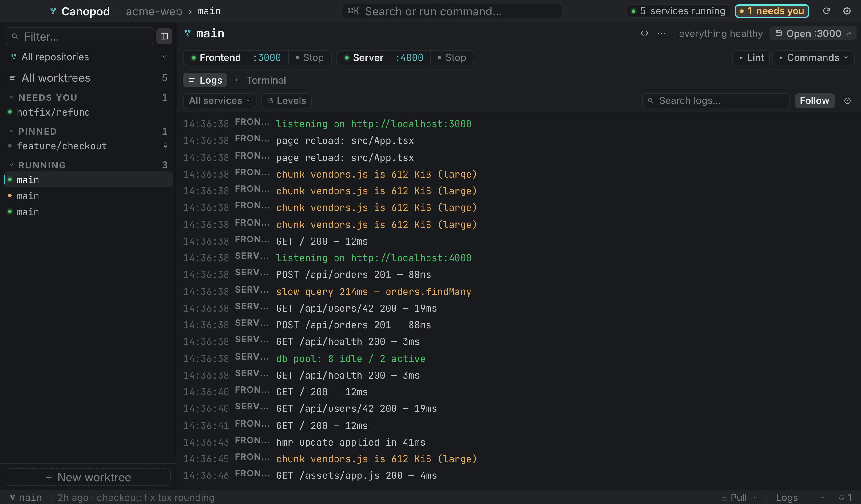
Task: Switch to the Logs tab
Action: pyautogui.click(x=205, y=80)
